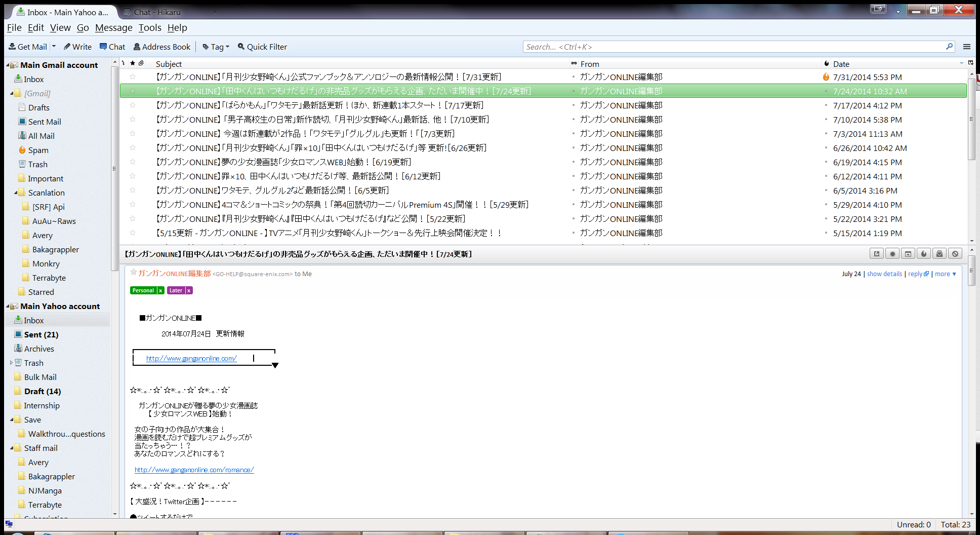Open the Get Mail dropdown arrow
Screen dimensions: 980x535
coord(54,46)
